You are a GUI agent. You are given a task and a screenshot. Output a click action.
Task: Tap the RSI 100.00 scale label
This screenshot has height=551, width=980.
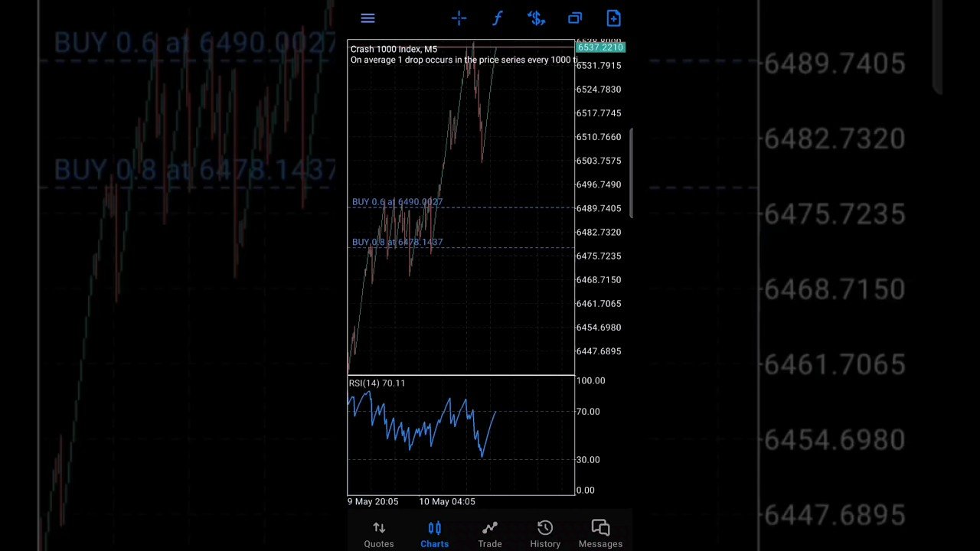[590, 380]
